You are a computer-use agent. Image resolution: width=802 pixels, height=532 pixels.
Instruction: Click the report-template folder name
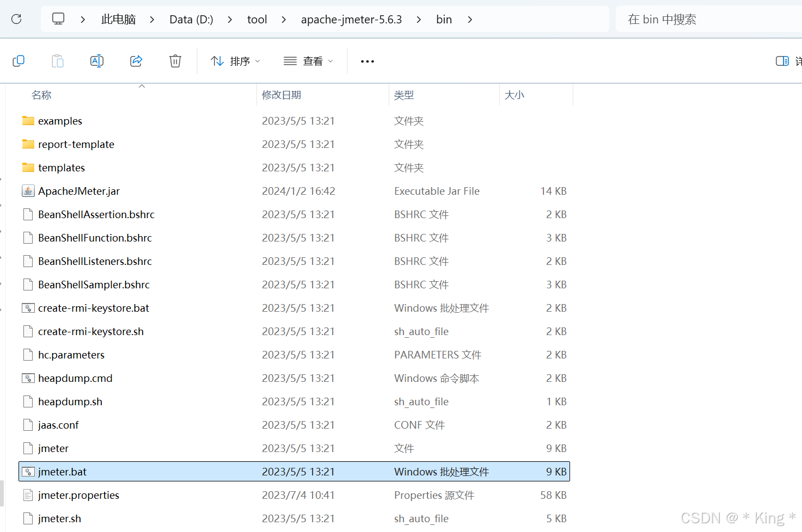coord(76,144)
